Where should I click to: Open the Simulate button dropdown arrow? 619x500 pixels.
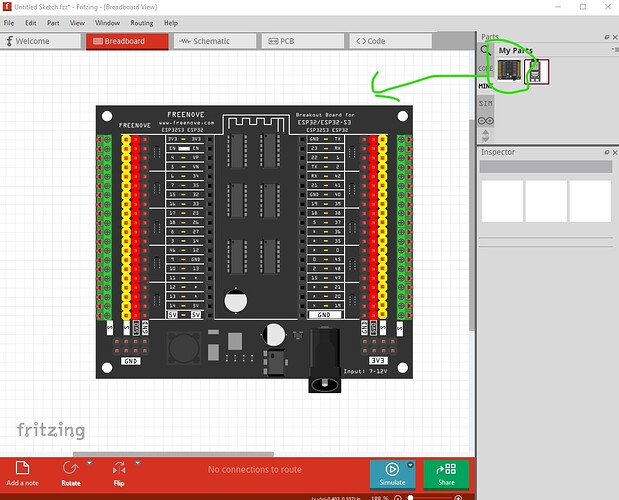pos(409,465)
